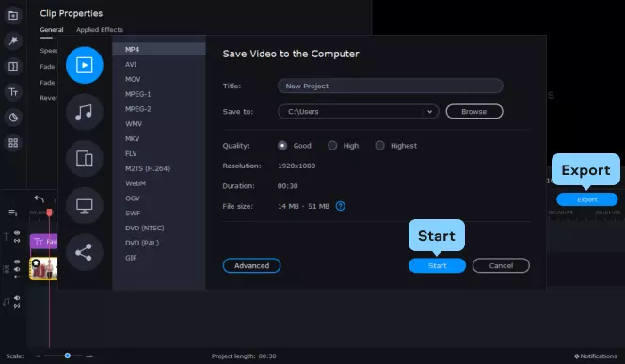Open the Filters magic wand panel

coord(13,40)
